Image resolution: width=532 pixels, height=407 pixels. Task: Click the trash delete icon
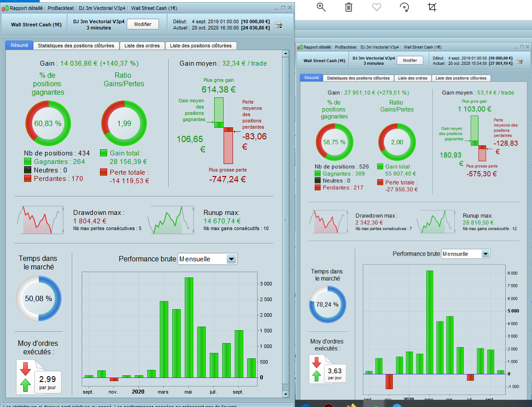349,7
